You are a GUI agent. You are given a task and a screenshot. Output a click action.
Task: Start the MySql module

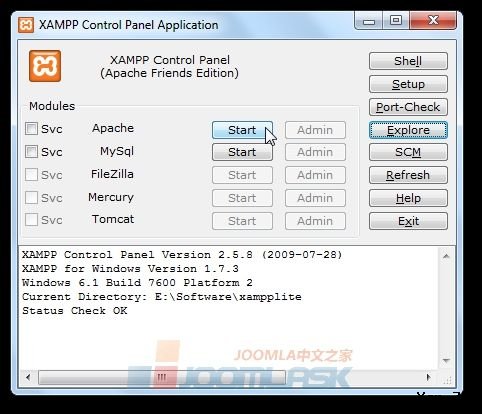(242, 152)
